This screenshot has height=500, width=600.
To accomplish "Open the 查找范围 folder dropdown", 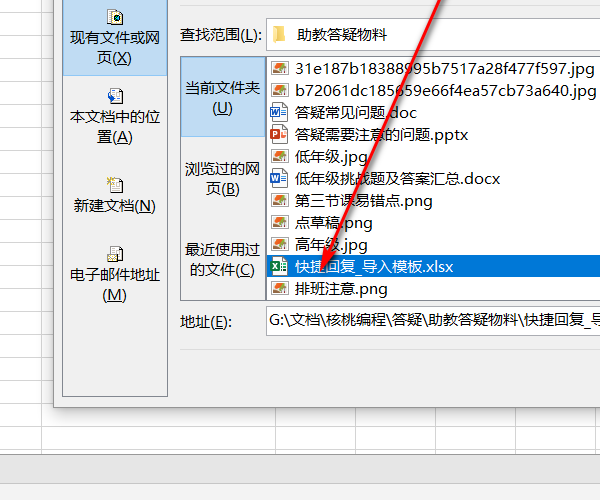I will coord(433,34).
